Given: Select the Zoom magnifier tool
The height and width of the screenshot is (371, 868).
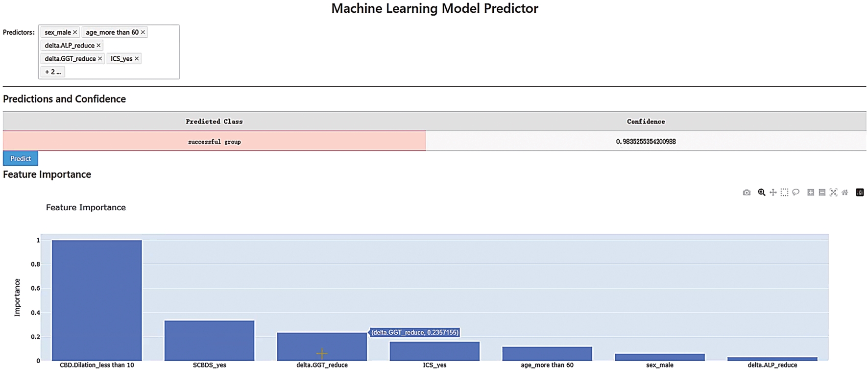Looking at the screenshot, I should pyautogui.click(x=761, y=193).
